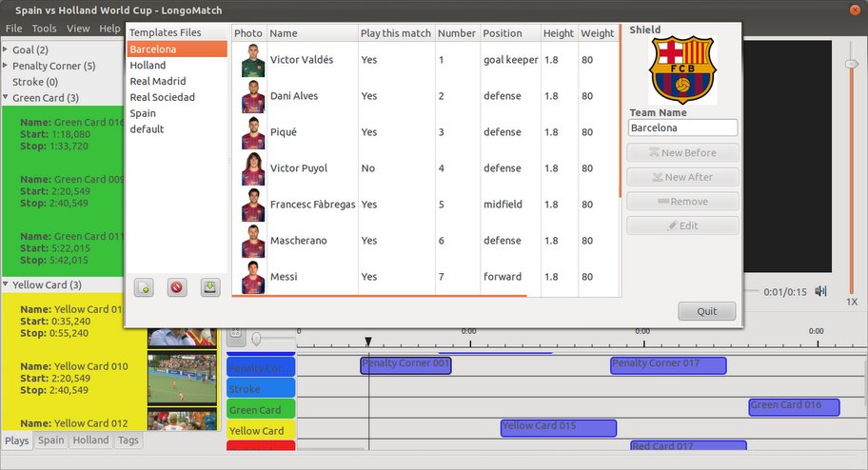This screenshot has height=470, width=868.
Task: Expand the Goal (2) category
Action: (6, 49)
